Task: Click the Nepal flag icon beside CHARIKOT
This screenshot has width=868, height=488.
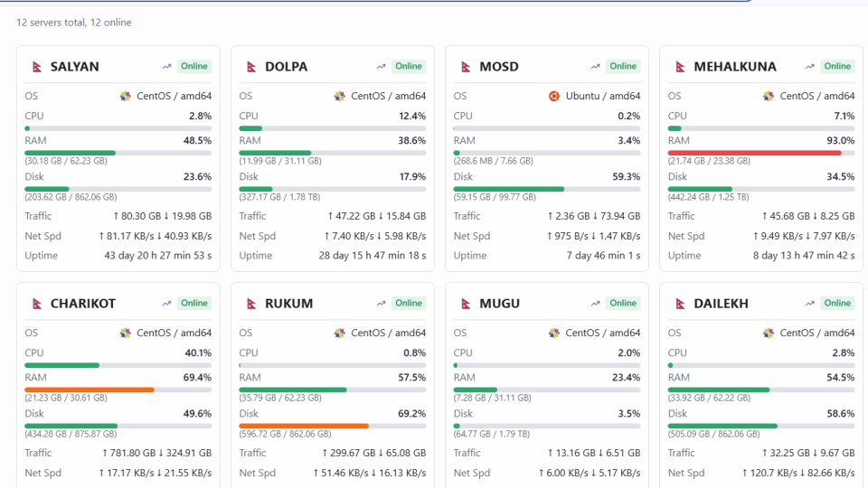Action: (x=37, y=304)
